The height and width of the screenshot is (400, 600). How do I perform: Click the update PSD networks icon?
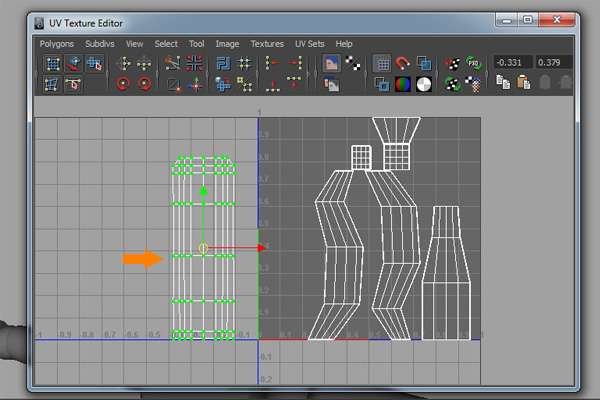coord(473,63)
